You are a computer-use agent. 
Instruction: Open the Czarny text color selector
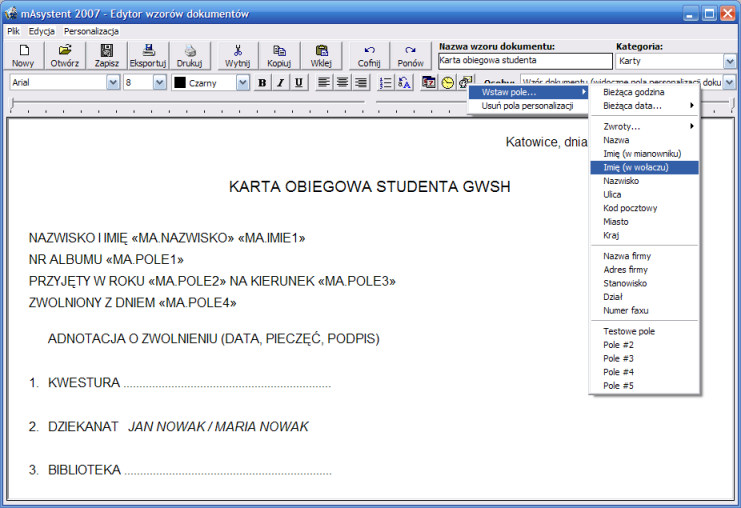(x=210, y=83)
